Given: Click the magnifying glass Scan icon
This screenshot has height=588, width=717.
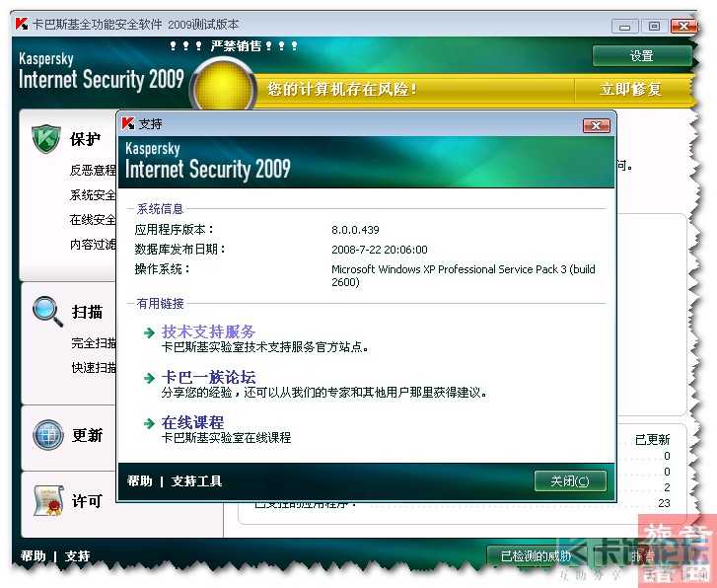Looking at the screenshot, I should click(x=47, y=311).
